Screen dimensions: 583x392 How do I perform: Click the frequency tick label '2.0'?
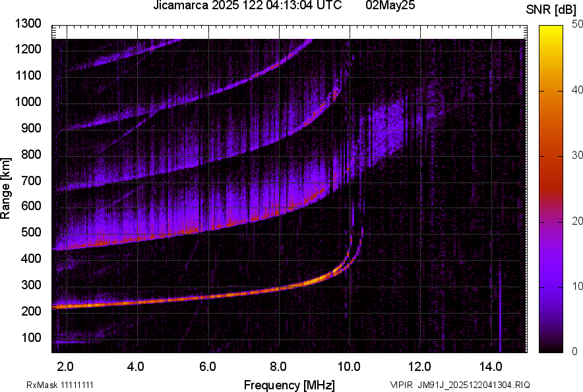pos(65,367)
